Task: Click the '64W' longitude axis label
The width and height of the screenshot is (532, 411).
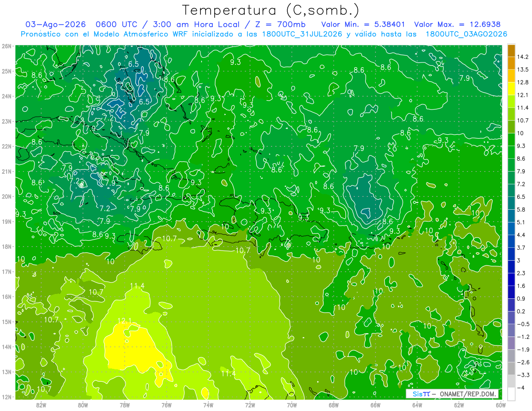Action: click(x=417, y=405)
